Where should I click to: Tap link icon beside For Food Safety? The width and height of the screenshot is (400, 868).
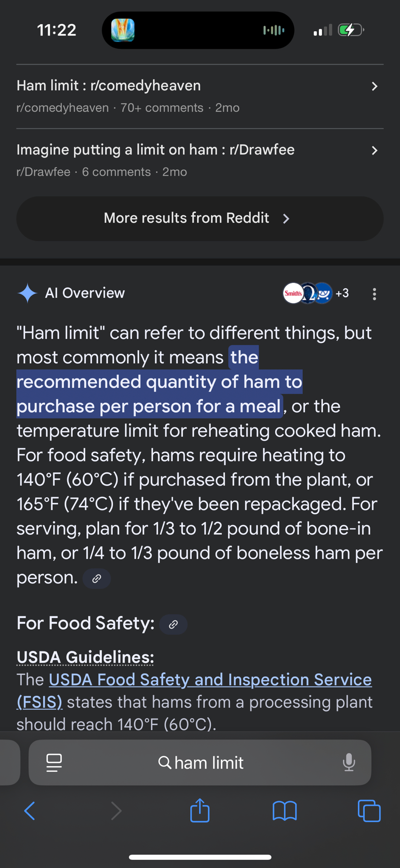point(173,625)
